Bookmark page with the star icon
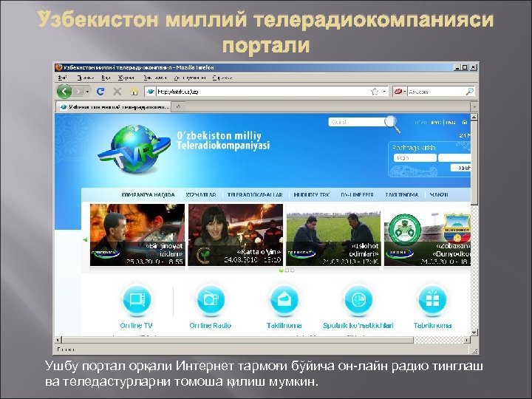 [x=375, y=92]
